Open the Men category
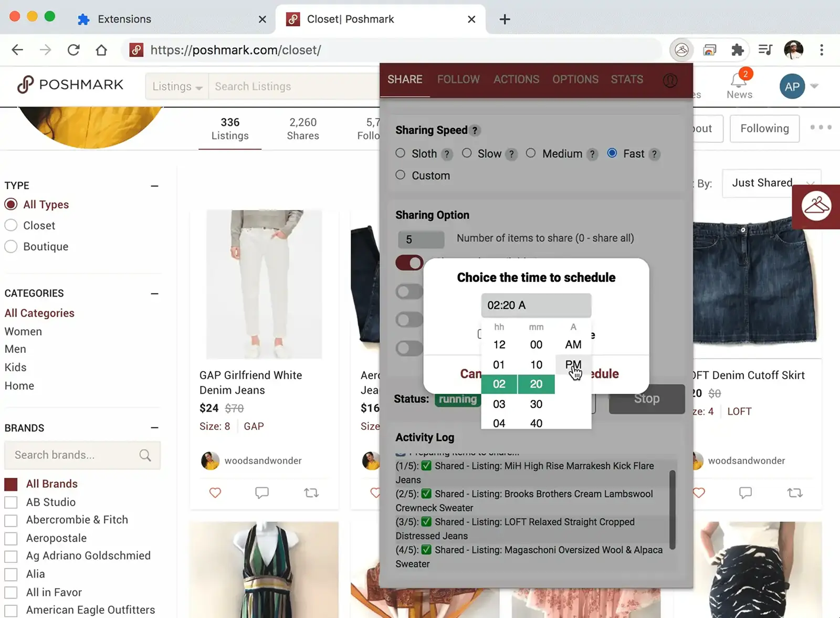840x618 pixels. [15, 349]
